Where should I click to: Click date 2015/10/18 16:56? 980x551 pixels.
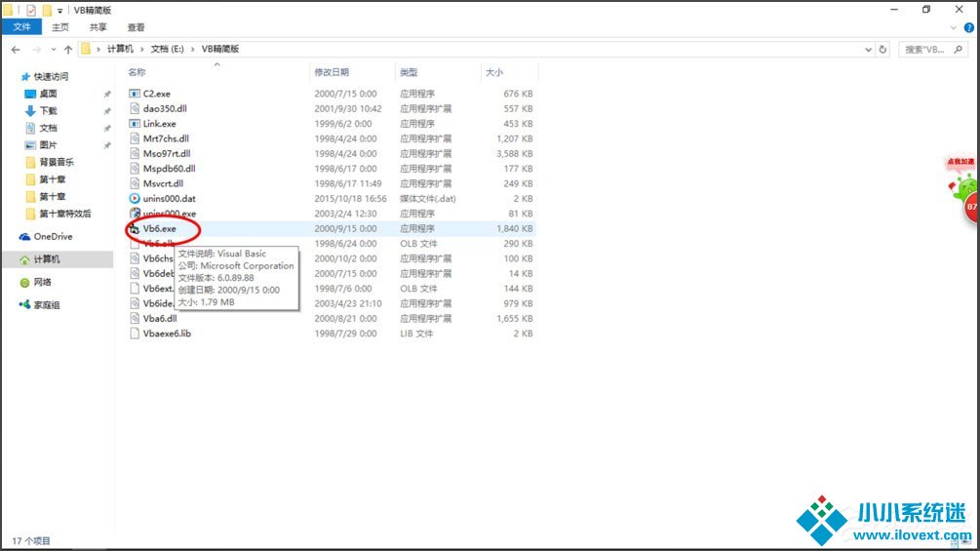pyautogui.click(x=350, y=199)
